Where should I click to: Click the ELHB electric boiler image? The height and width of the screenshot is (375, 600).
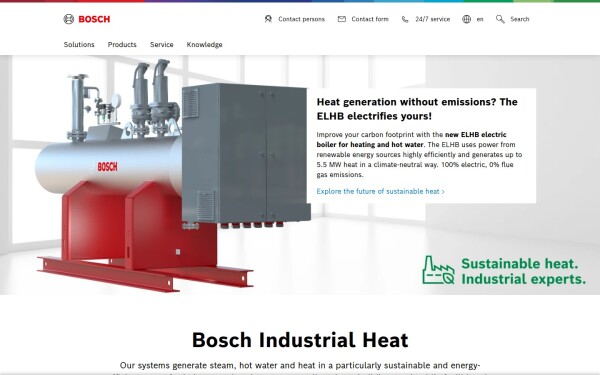point(172,176)
